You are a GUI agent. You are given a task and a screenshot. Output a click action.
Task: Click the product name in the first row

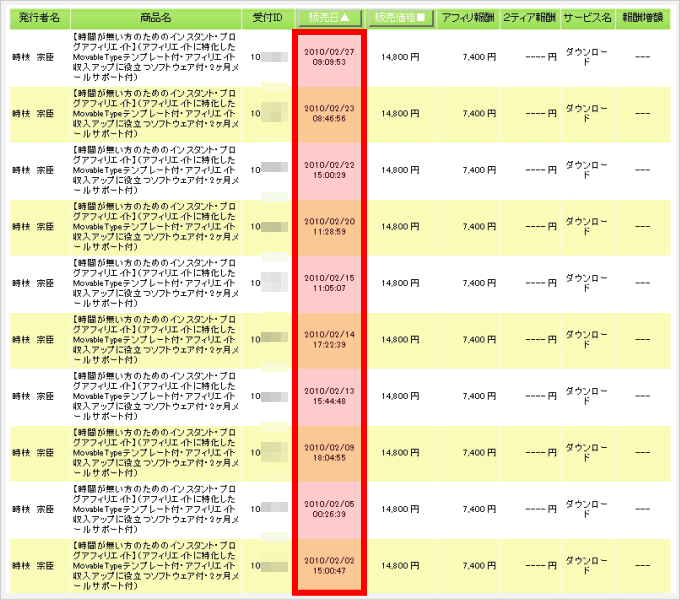click(156, 56)
